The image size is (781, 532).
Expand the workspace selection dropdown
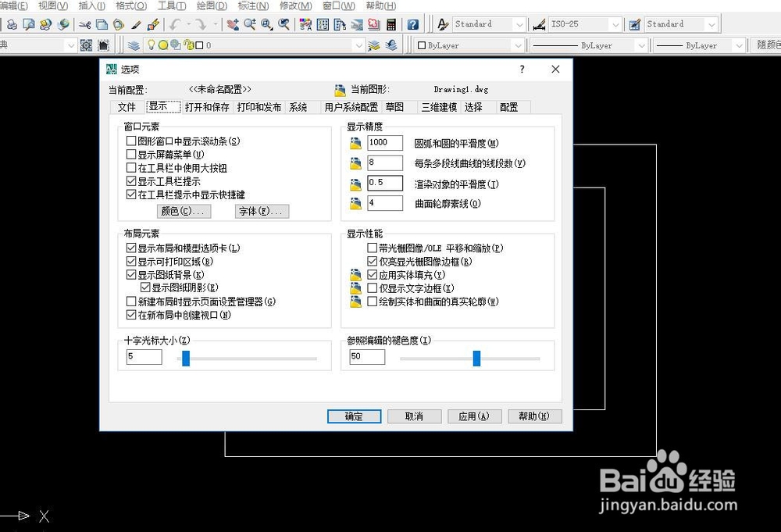[x=70, y=45]
